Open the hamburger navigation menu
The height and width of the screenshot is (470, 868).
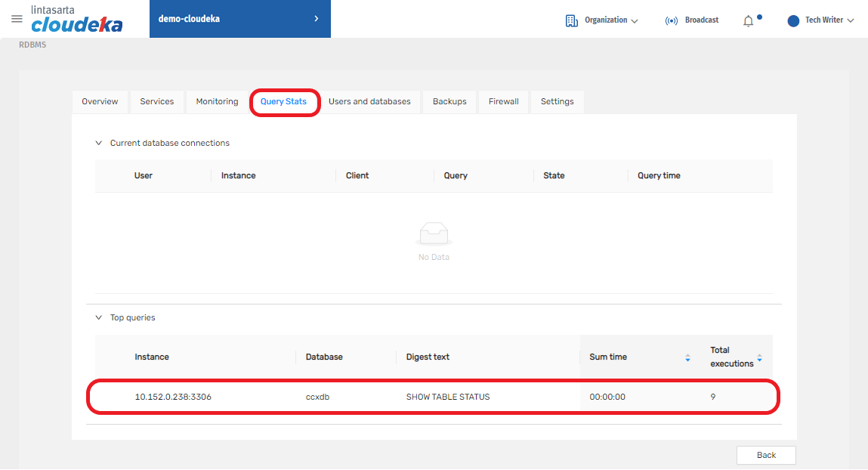(x=17, y=19)
